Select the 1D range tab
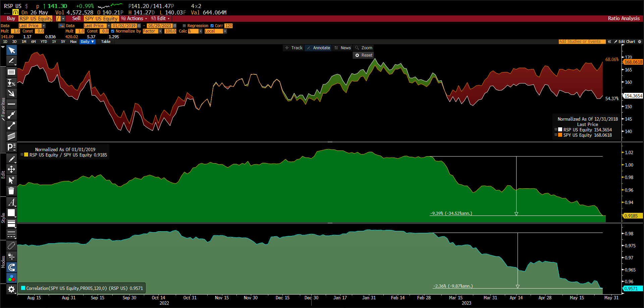Viewport: 644px width, 308px height. click(x=5, y=42)
